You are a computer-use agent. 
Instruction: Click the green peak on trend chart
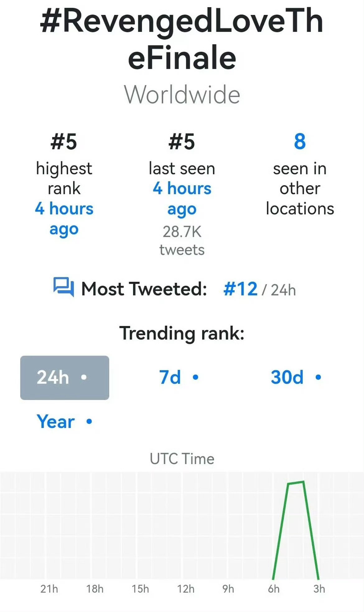[296, 482]
